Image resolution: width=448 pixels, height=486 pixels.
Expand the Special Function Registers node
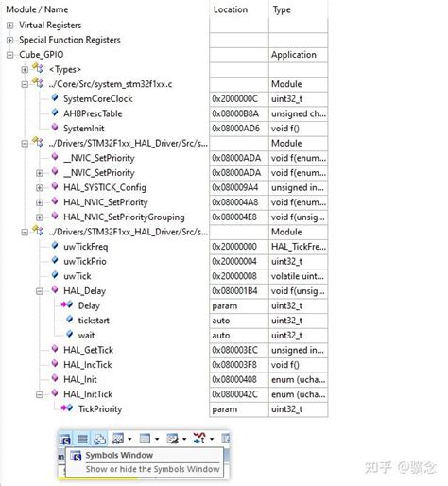[x=10, y=40]
